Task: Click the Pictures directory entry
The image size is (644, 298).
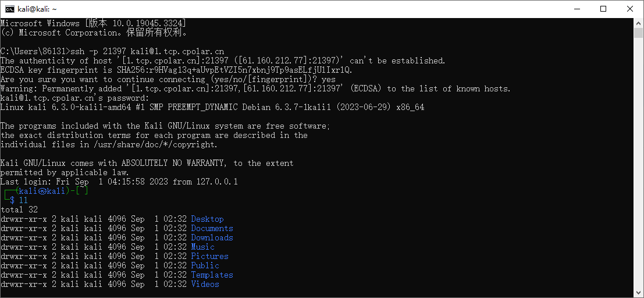Action: [209, 256]
